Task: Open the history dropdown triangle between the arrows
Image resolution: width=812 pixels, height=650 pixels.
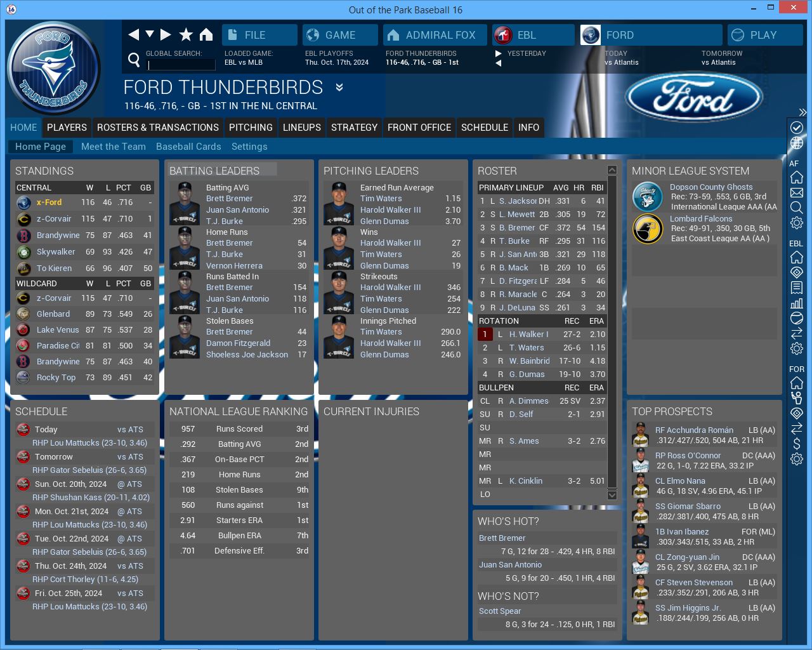Action: coord(150,34)
